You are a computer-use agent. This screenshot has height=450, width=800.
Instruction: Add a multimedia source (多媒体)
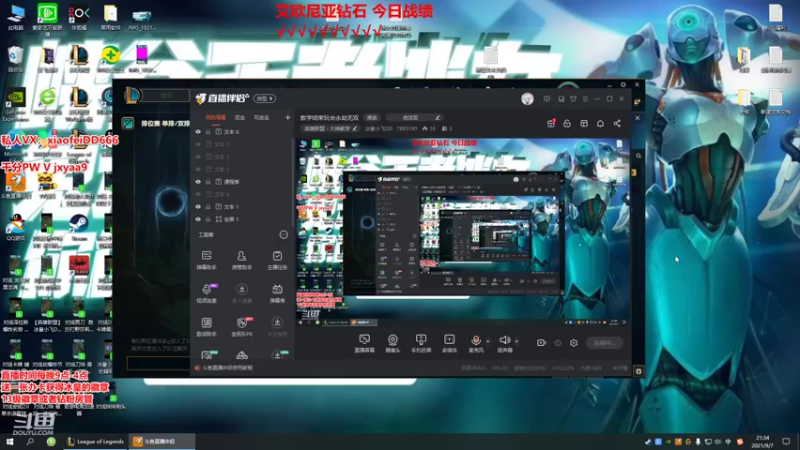[449, 343]
